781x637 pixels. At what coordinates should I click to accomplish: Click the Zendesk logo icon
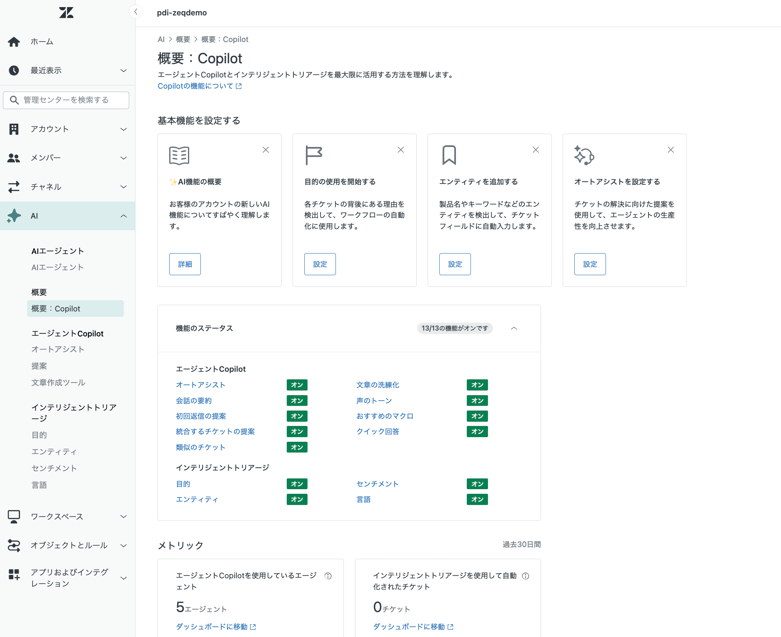coord(66,12)
